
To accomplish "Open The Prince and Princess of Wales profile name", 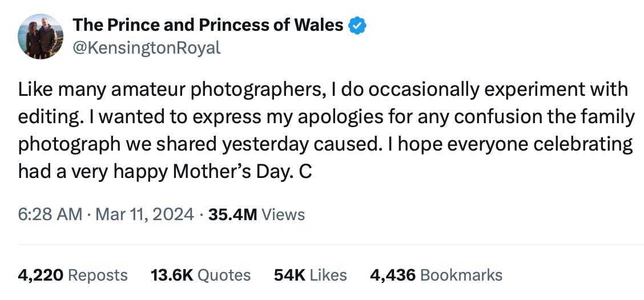I will [x=208, y=25].
